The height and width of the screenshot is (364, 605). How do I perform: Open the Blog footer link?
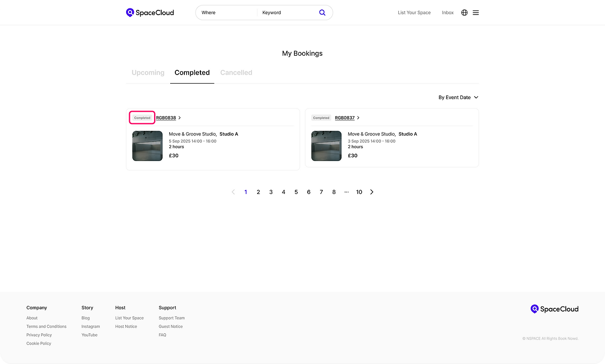pos(86,318)
